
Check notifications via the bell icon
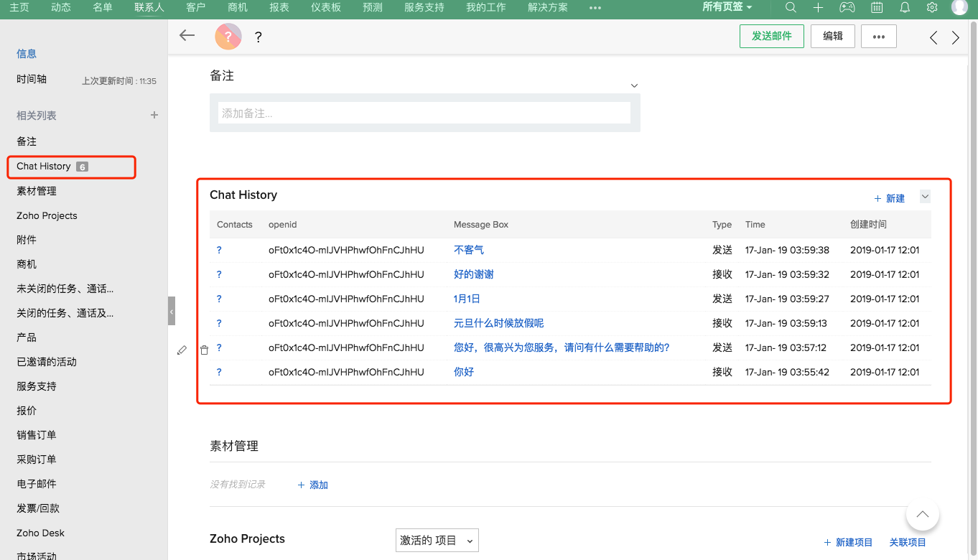pyautogui.click(x=904, y=8)
